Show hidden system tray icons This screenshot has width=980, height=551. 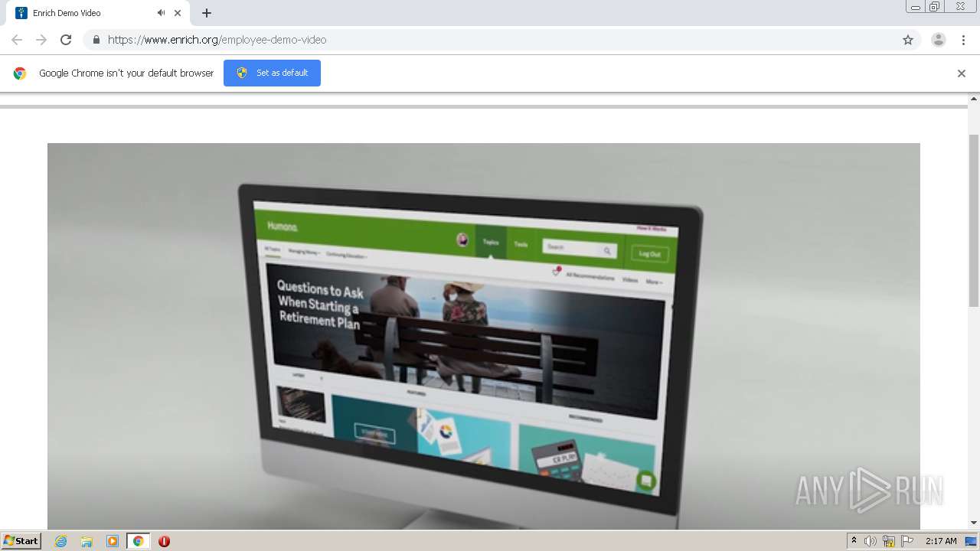854,541
